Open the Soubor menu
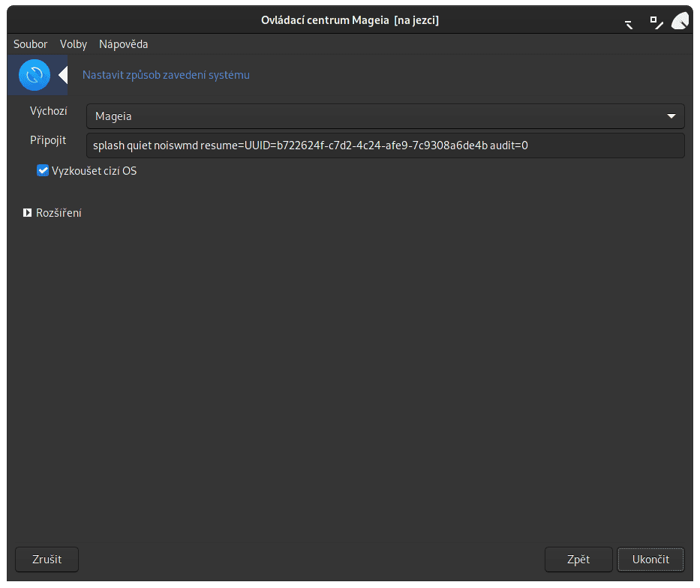Viewport: 700px width, 588px height. (30, 44)
